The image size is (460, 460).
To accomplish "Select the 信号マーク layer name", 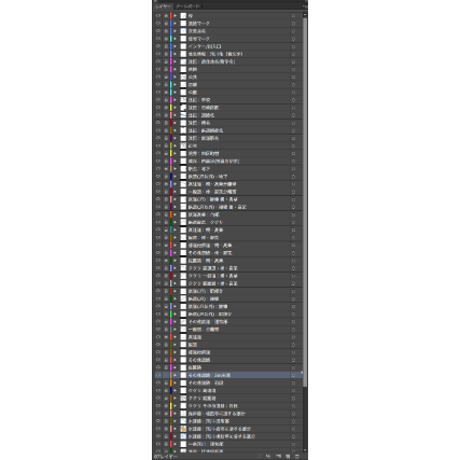I will click(x=199, y=39).
